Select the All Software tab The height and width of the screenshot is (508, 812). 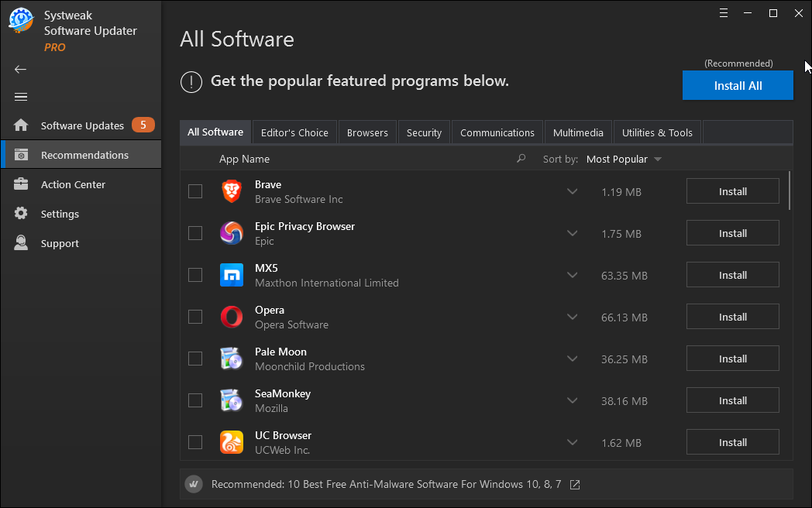pyautogui.click(x=215, y=132)
